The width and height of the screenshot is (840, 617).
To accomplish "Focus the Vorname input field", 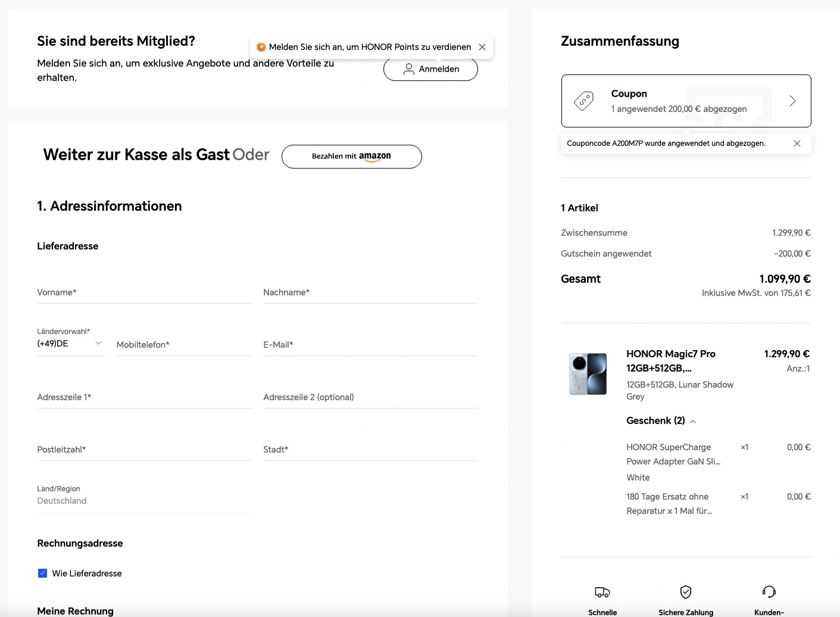I will click(x=145, y=292).
